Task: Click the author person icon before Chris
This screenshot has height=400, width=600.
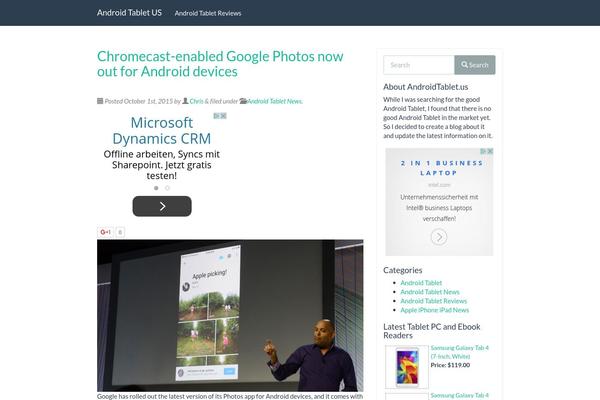Action: click(x=185, y=101)
